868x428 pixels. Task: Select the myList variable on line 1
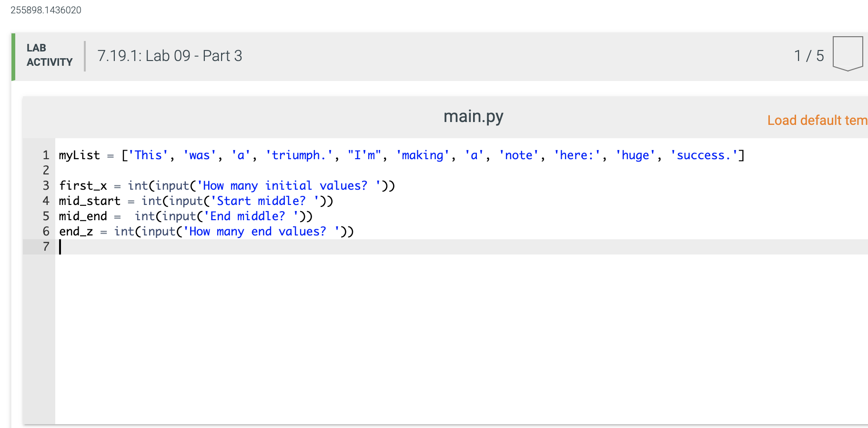tap(79, 155)
